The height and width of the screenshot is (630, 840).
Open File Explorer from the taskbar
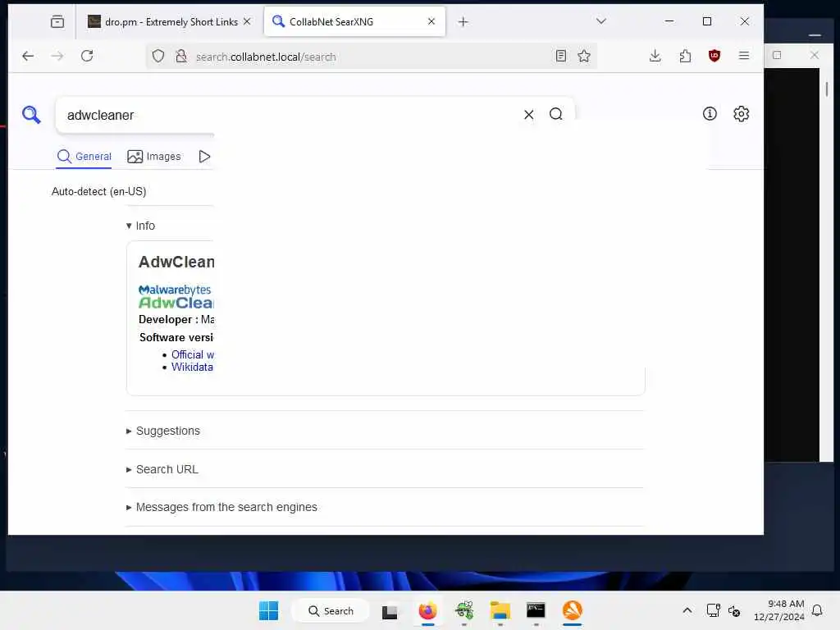(x=500, y=610)
